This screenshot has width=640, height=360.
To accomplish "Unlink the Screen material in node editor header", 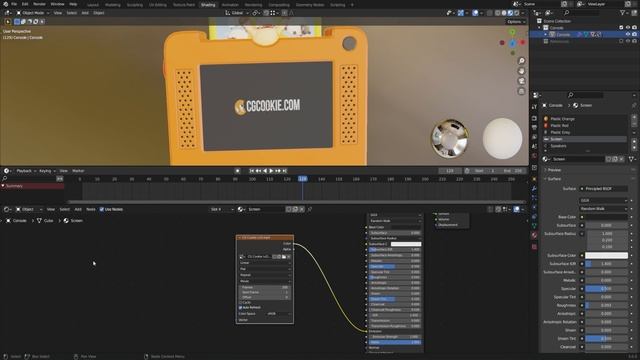I will click(x=302, y=209).
